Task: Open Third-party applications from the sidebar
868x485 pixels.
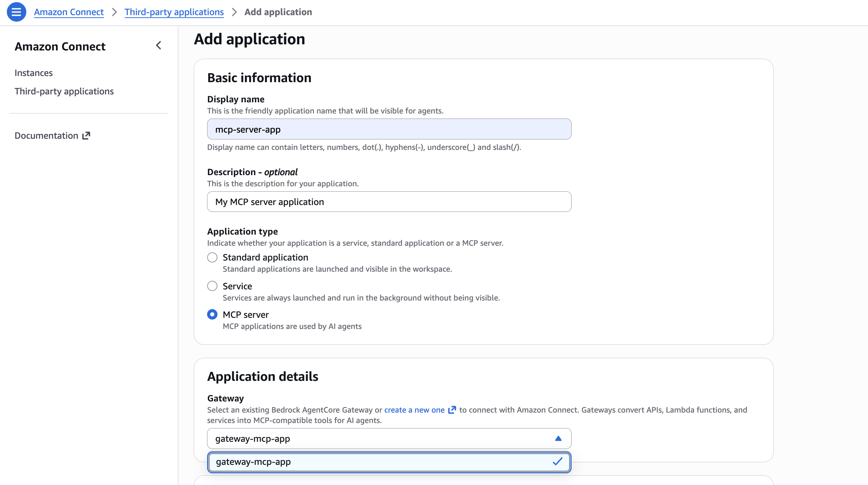Action: [x=64, y=91]
